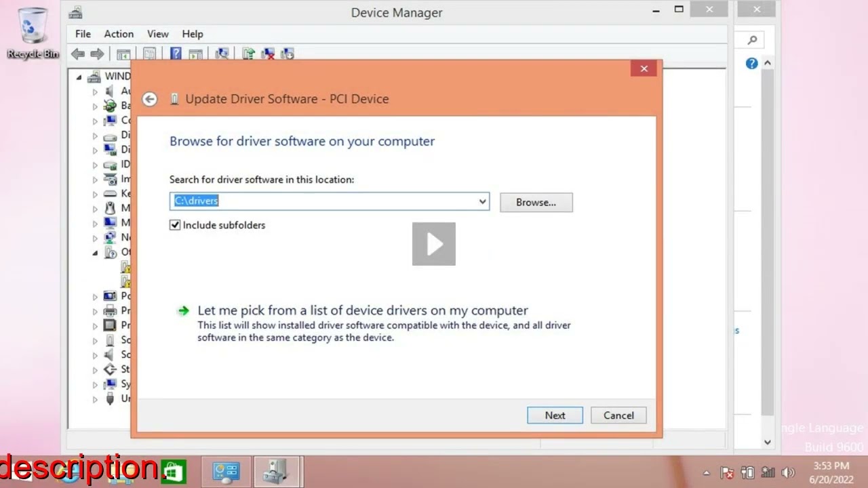Click the Device Manager taskbar button
The image size is (868, 488).
[x=277, y=472]
